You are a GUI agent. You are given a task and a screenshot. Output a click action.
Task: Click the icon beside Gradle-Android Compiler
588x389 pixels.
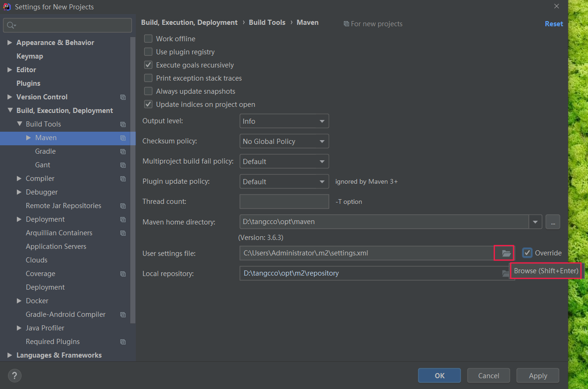(x=123, y=314)
